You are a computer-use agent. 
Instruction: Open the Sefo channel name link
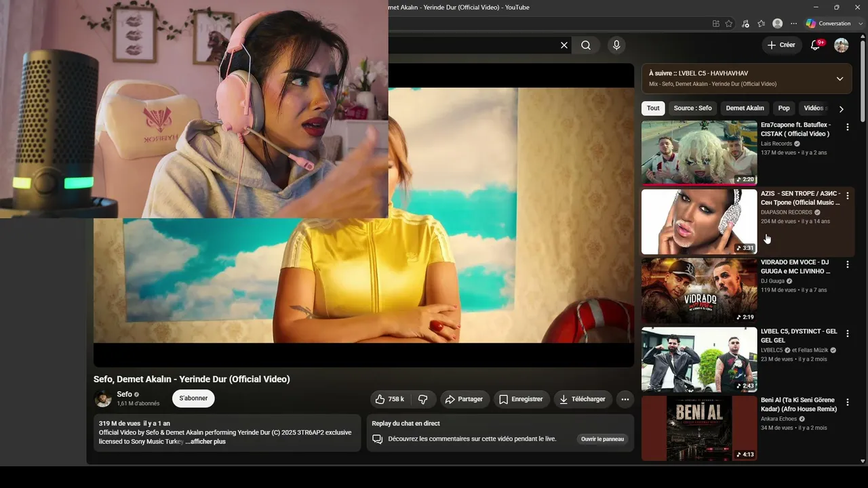[x=124, y=394]
